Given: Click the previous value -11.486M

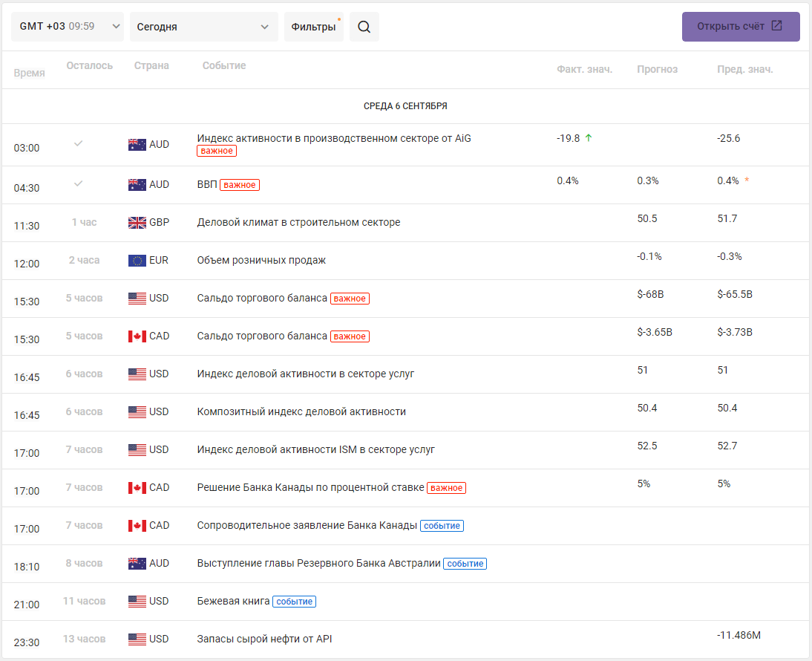Looking at the screenshot, I should click(739, 635).
